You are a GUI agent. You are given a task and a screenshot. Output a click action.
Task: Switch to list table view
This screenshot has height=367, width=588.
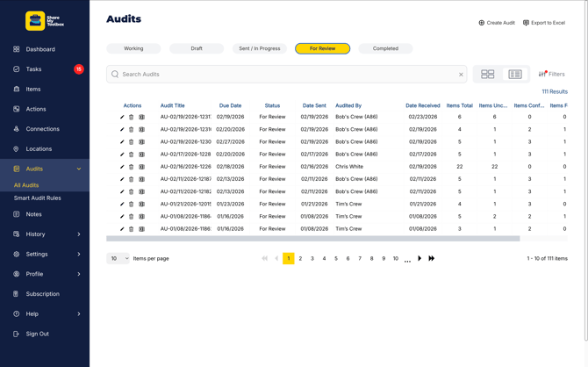(515, 74)
